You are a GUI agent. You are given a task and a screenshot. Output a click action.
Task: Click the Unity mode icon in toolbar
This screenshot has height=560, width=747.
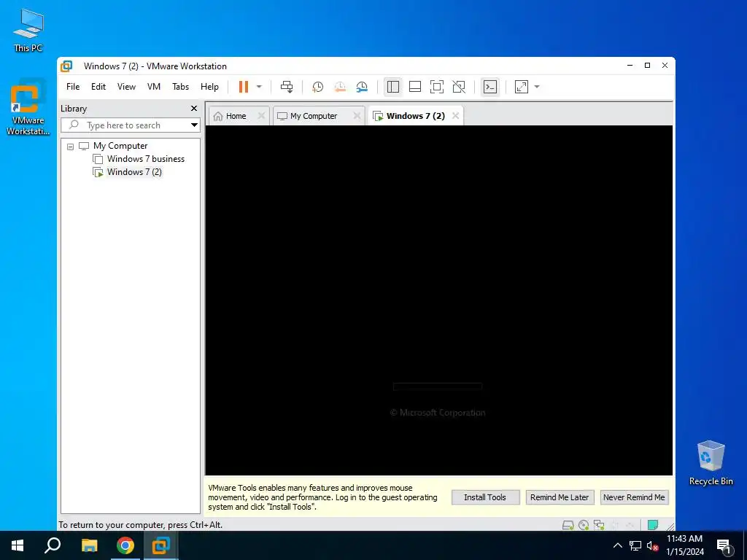(x=459, y=87)
